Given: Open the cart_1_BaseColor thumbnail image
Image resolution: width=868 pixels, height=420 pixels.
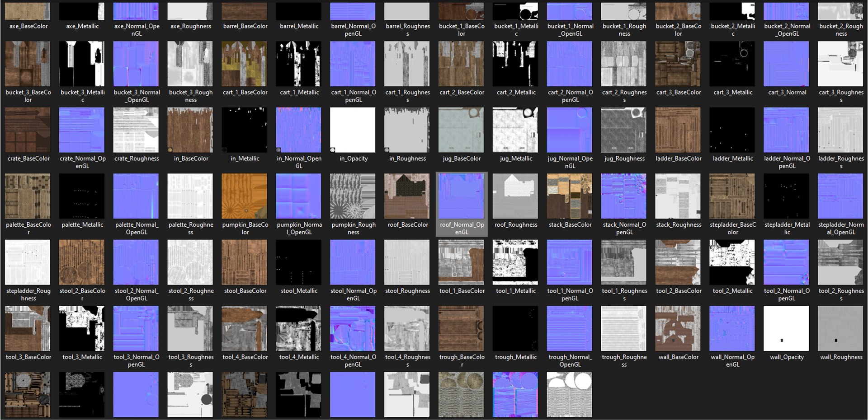Looking at the screenshot, I should 245,64.
